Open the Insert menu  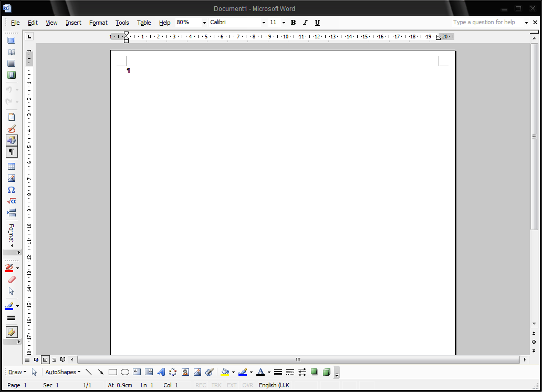(74, 23)
